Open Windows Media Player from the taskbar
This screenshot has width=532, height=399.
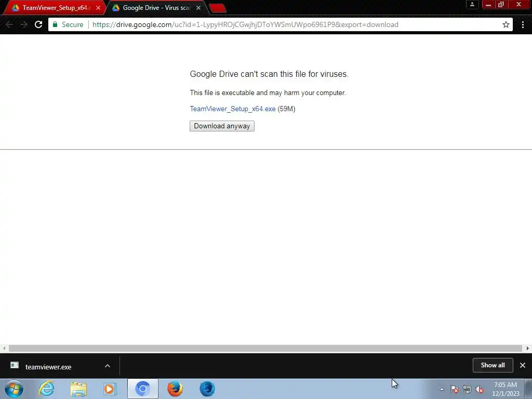(x=110, y=389)
